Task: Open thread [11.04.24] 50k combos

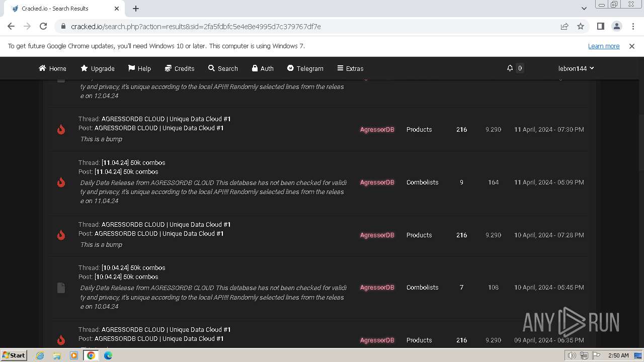Action: [133, 163]
